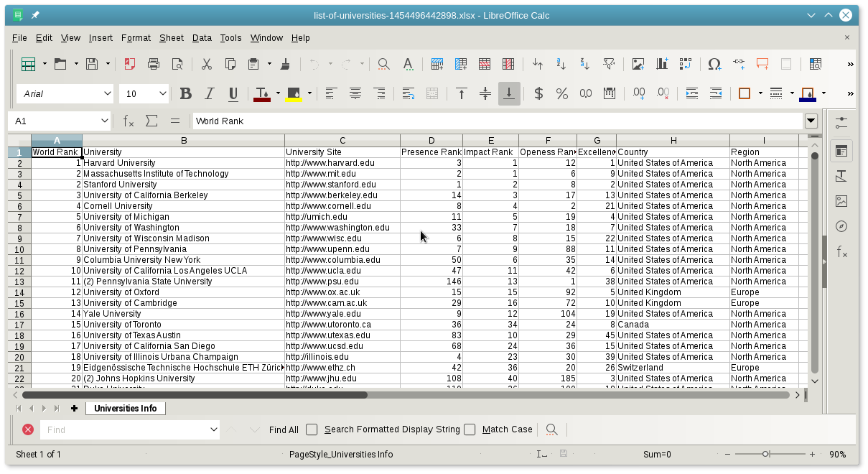Open the font color dropdown arrow
Screen dimensions: 868x474
pos(277,93)
